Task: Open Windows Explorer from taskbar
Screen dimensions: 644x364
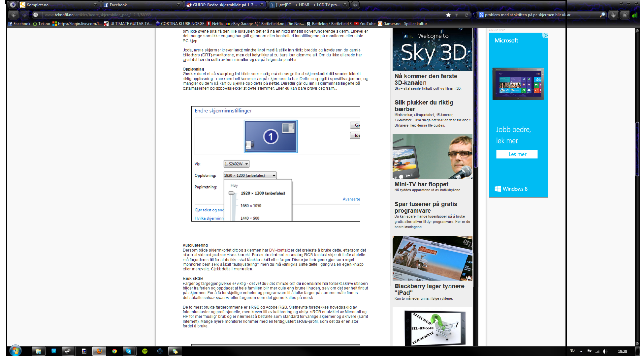Action: 39,351
